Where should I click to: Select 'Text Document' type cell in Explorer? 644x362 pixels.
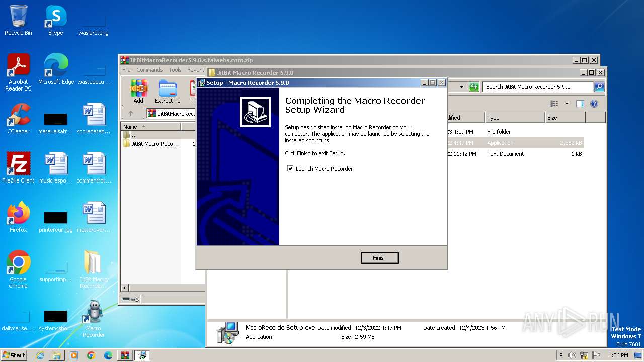(x=506, y=154)
